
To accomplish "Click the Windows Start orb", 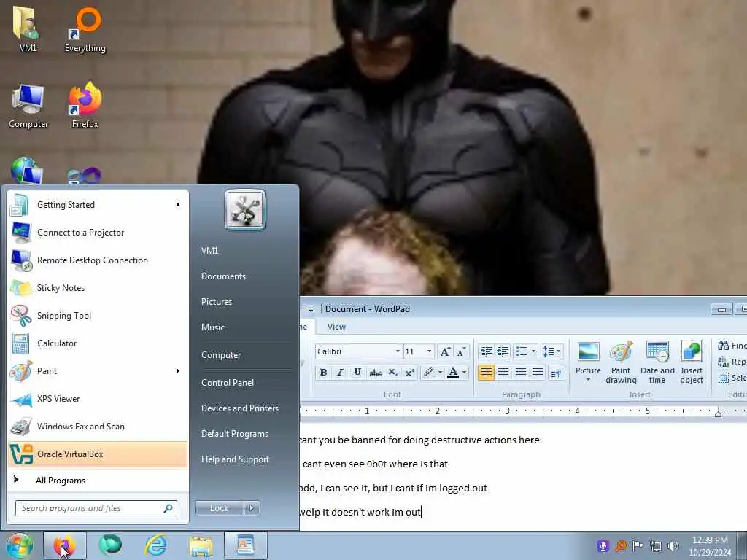I will 19,545.
